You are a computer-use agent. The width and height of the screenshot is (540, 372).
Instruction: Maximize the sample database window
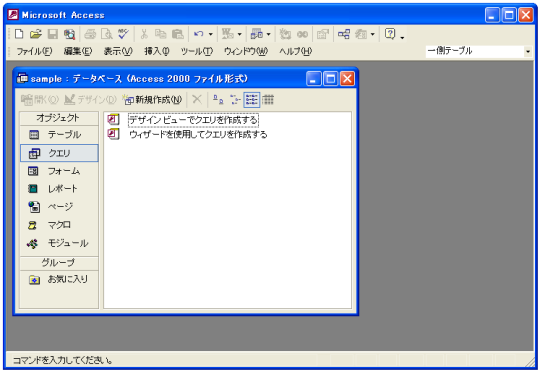pyautogui.click(x=331, y=79)
